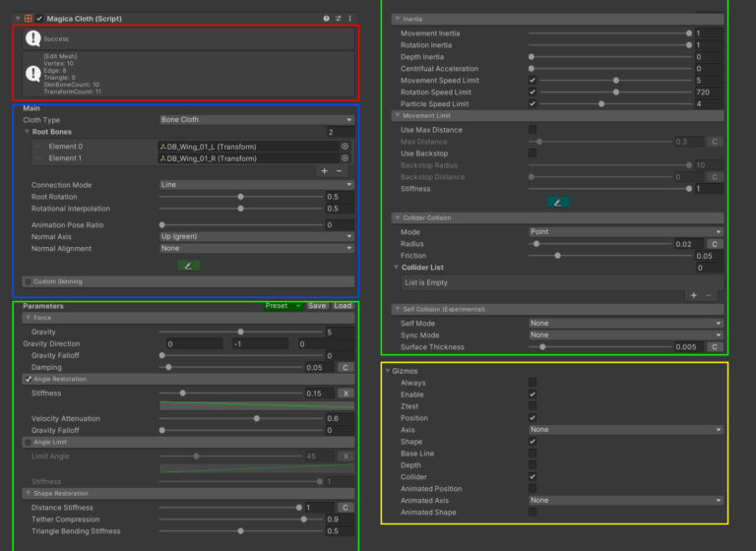Open the Magica Cloth three-dot context menu
The width and height of the screenshot is (756, 551).
[x=350, y=19]
